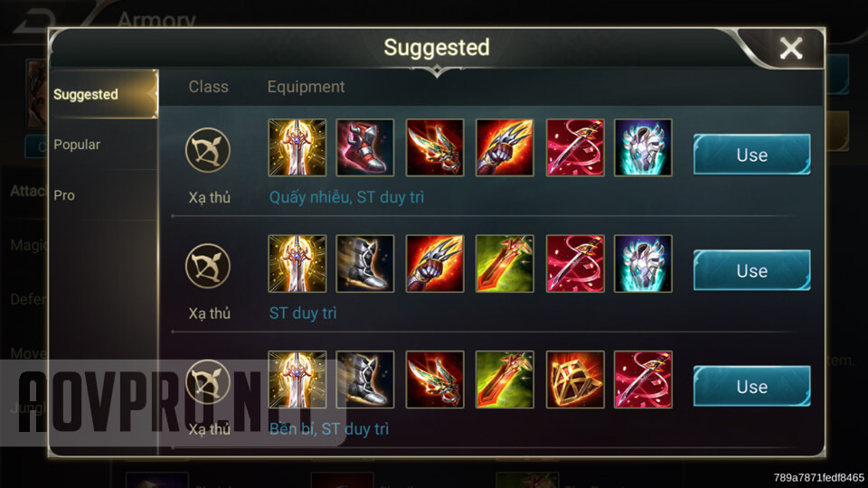Pick the green sword item in second build

click(505, 264)
